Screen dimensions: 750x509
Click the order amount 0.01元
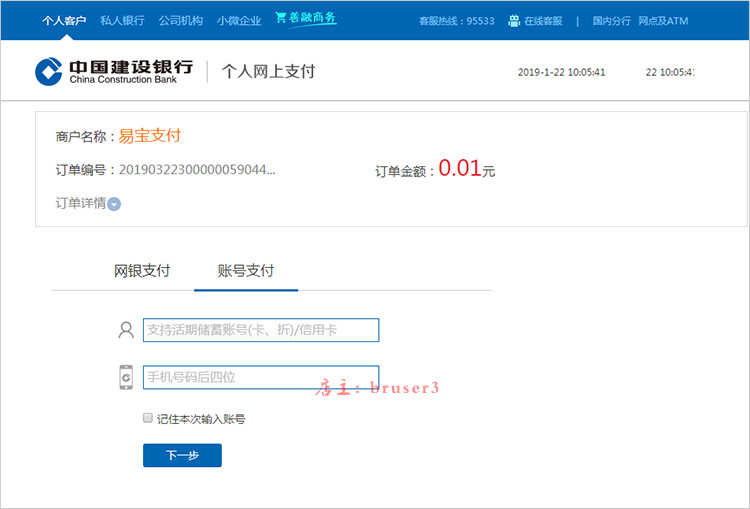coord(466,168)
